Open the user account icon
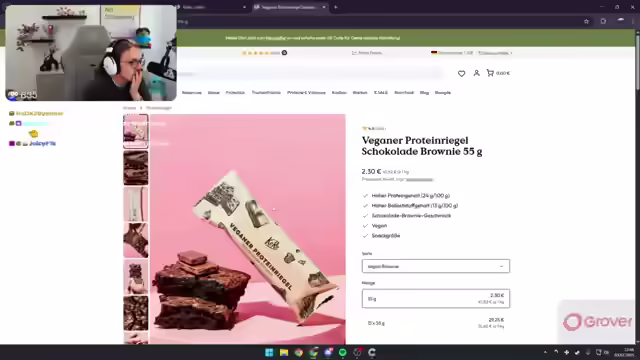The height and width of the screenshot is (360, 640). (x=476, y=73)
